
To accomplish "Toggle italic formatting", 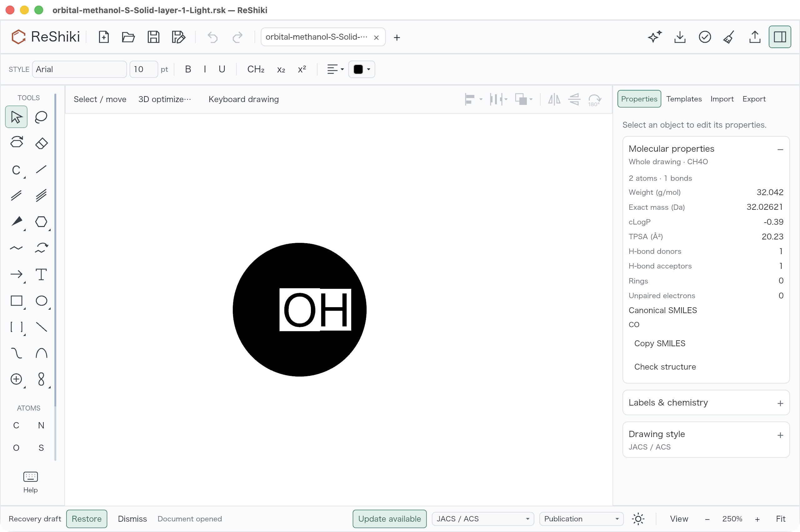I will (x=205, y=69).
